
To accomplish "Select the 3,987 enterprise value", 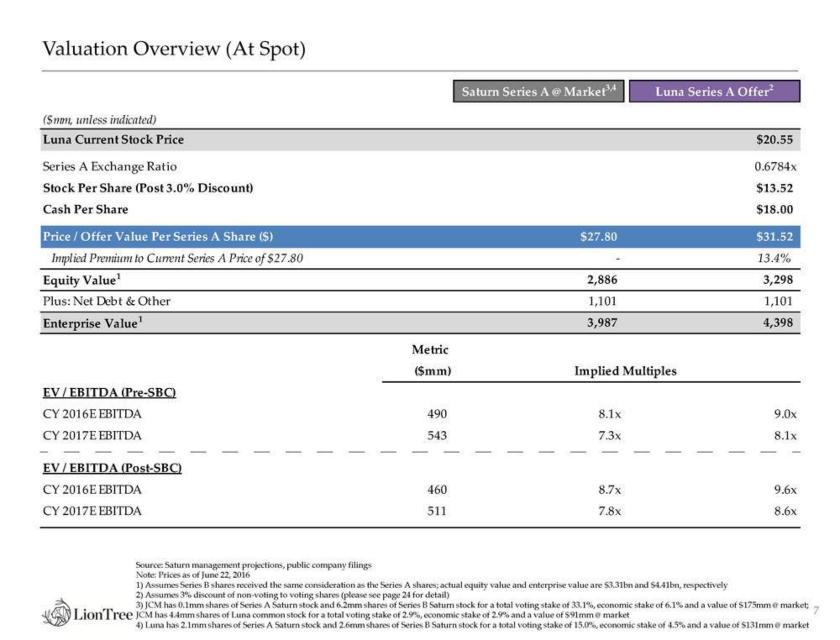I will pyautogui.click(x=602, y=323).
